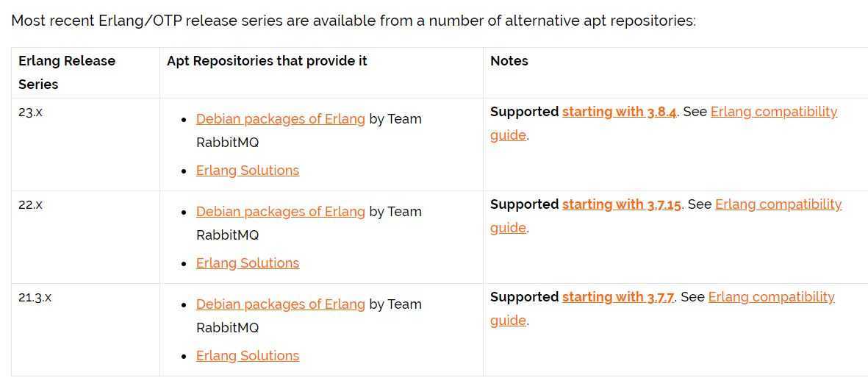Open Erlang Solutions link in 23.x row
Screen dimensions: 868x386
pyautogui.click(x=248, y=170)
